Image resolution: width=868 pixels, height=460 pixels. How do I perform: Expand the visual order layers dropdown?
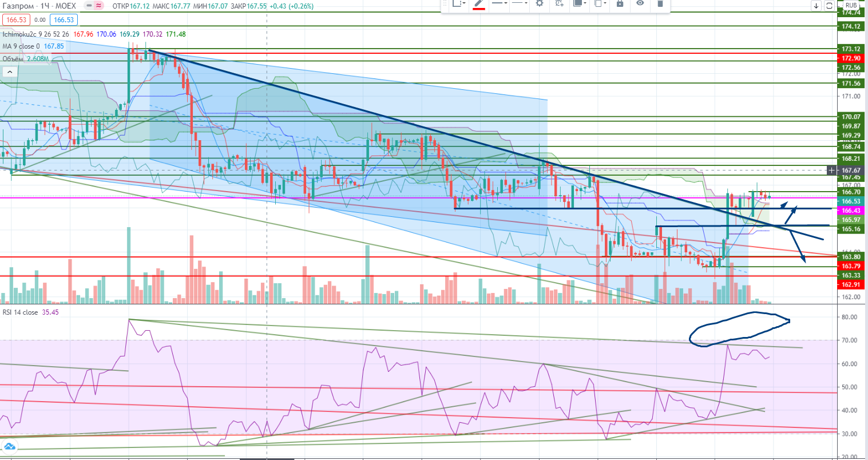580,3
